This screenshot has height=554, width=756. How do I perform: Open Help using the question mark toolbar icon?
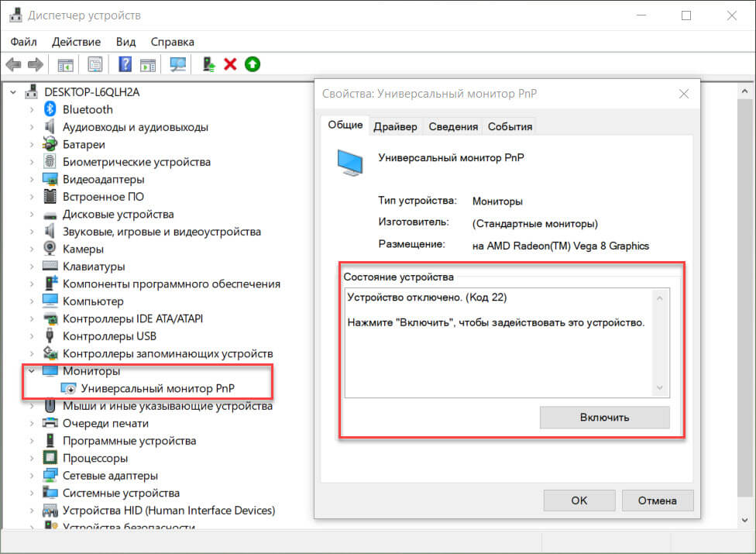click(125, 64)
